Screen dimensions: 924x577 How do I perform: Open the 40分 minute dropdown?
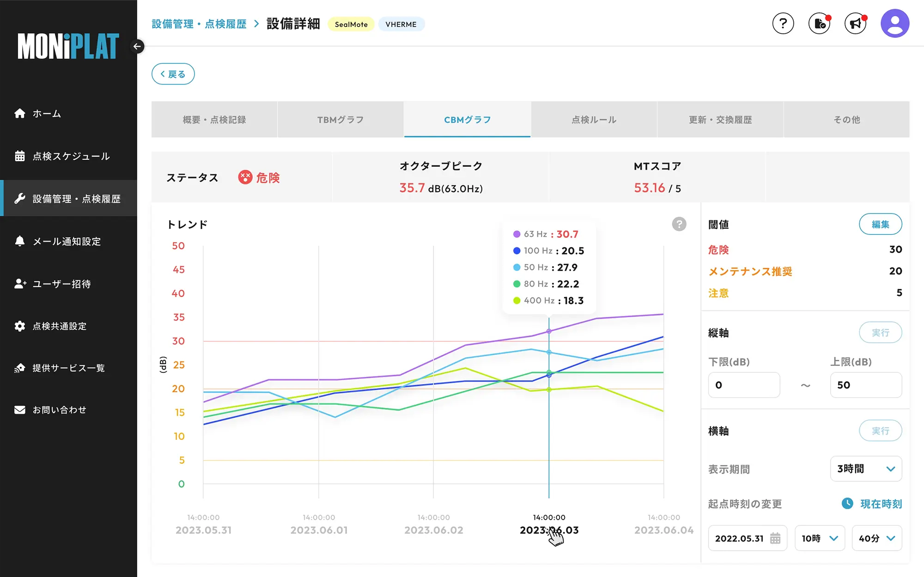[876, 538]
